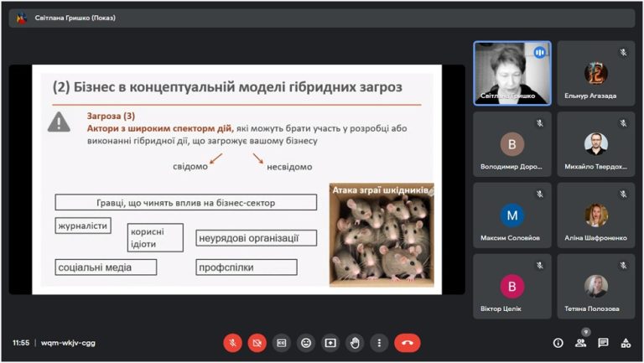Click the профспілки box on slide
The height and width of the screenshot is (363, 644).
pos(247,267)
